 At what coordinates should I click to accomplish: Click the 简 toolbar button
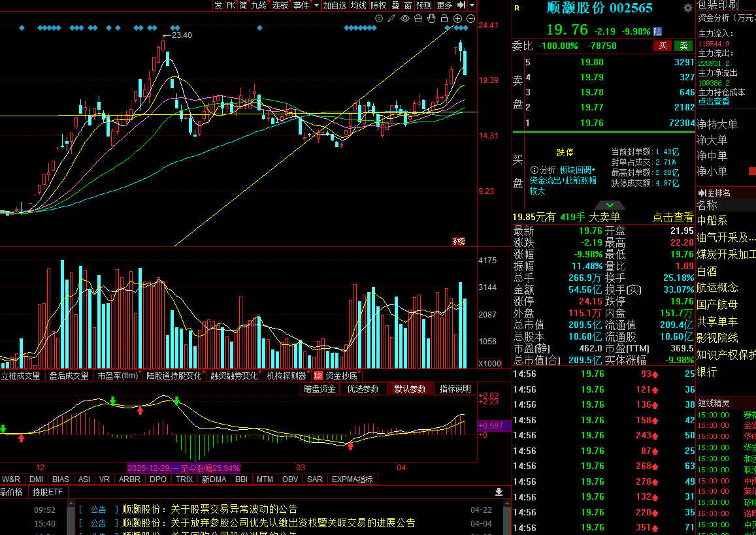tap(244, 5)
